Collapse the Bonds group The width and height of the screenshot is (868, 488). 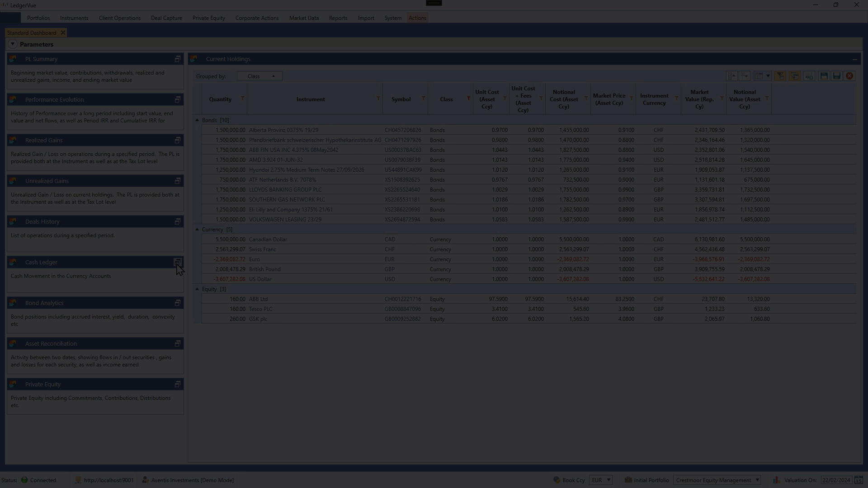click(x=197, y=120)
